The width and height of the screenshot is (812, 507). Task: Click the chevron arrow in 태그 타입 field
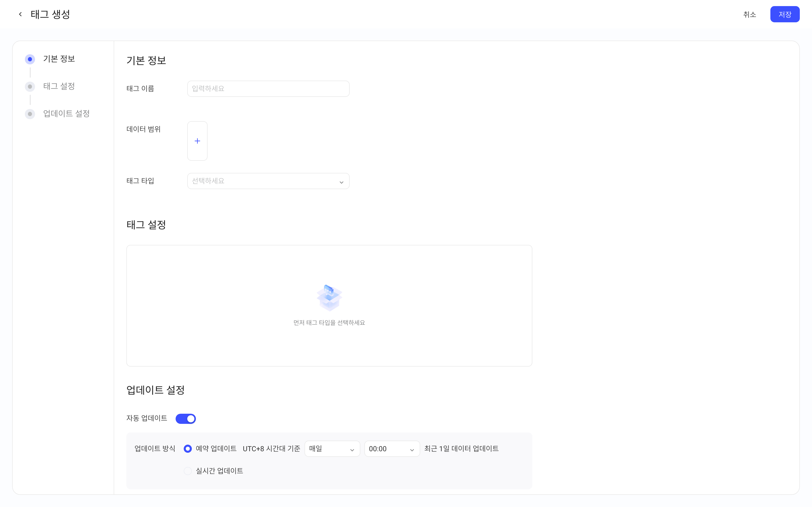341,182
